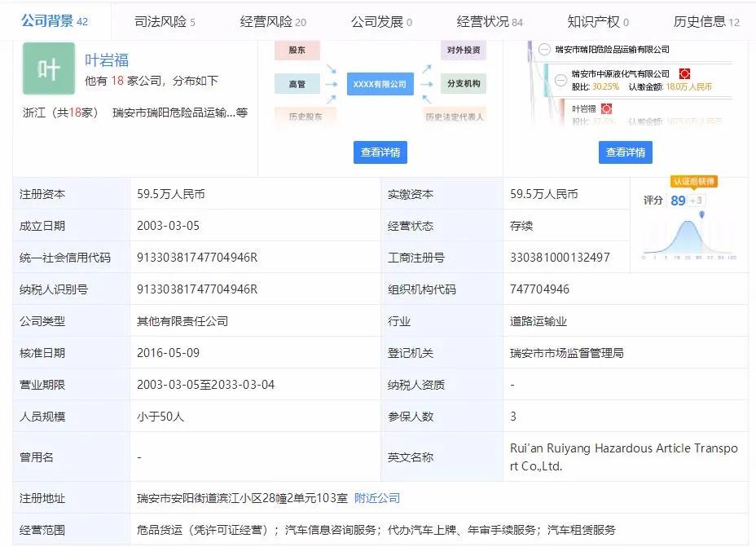This screenshot has height=547, width=756.
Task: Click the 高管 box in relationship diagram
Action: click(297, 83)
